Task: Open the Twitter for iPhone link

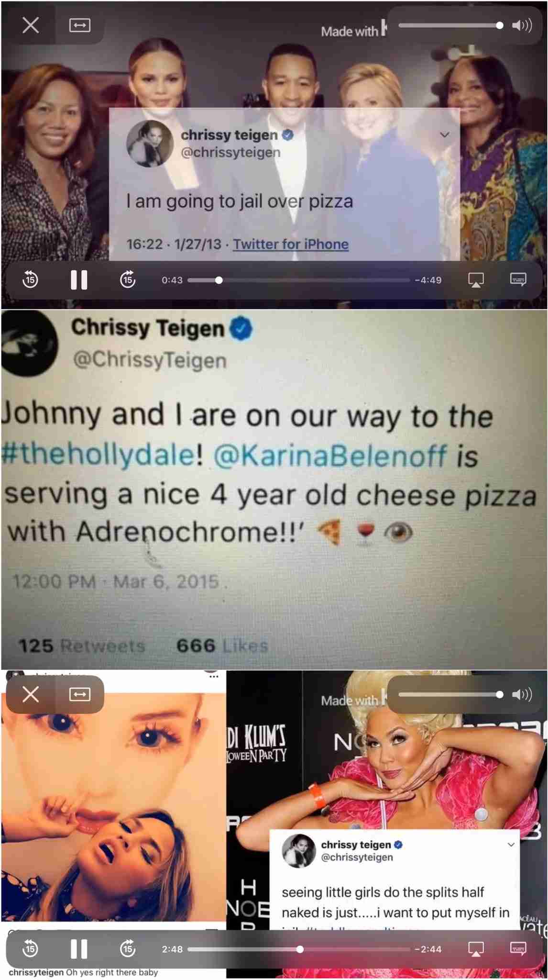Action: [x=291, y=244]
